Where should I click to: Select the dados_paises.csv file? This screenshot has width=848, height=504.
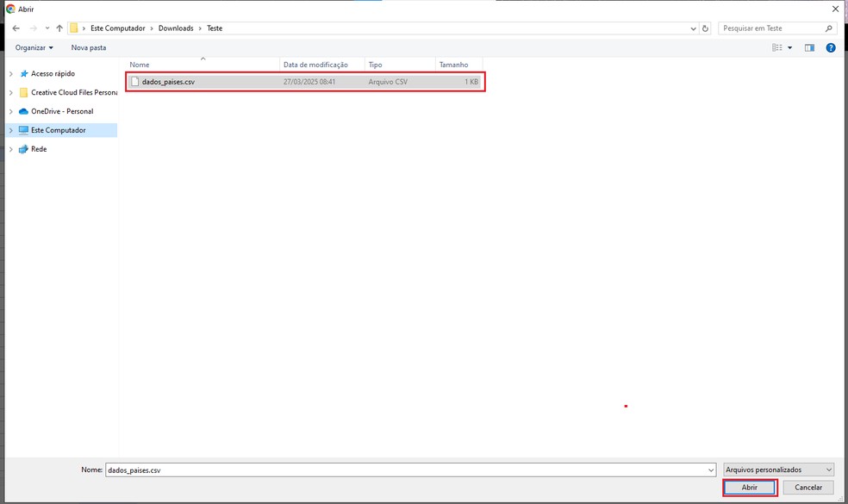[x=304, y=82]
